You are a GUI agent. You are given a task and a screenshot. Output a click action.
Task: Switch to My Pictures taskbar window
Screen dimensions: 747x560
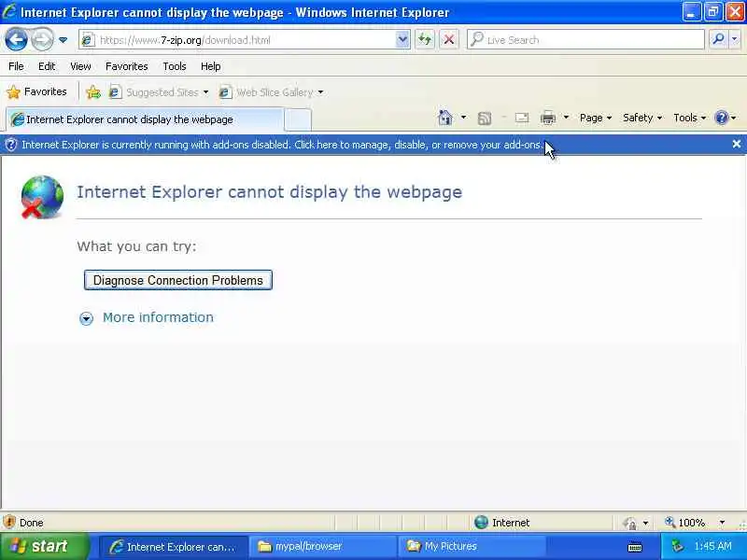point(472,547)
